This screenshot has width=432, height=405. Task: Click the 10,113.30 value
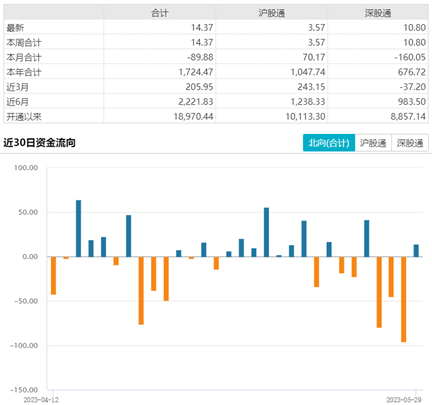pos(305,117)
